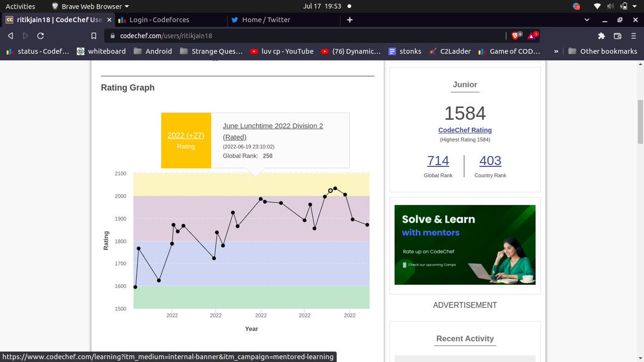This screenshot has width=644, height=362.
Task: Open the tab search down chevron
Action: (x=587, y=20)
